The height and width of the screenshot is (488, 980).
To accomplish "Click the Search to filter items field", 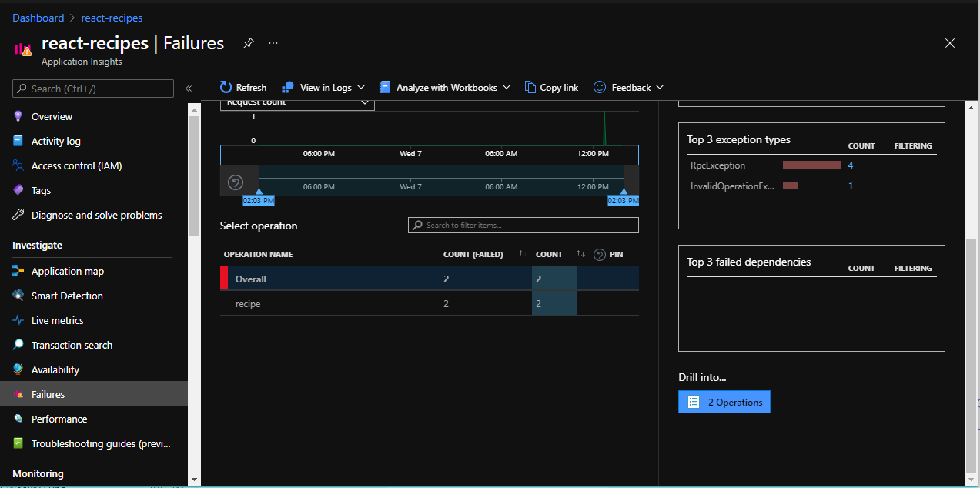I will click(523, 225).
